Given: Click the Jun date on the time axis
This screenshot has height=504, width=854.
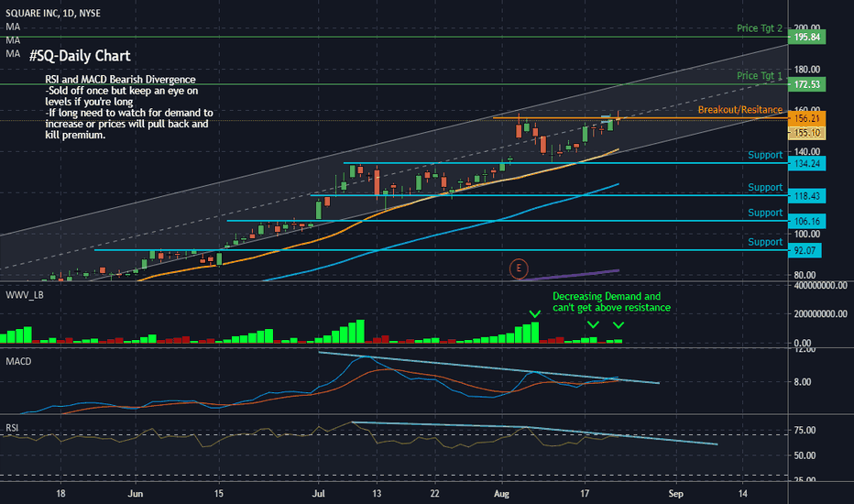Looking at the screenshot, I should [135, 494].
